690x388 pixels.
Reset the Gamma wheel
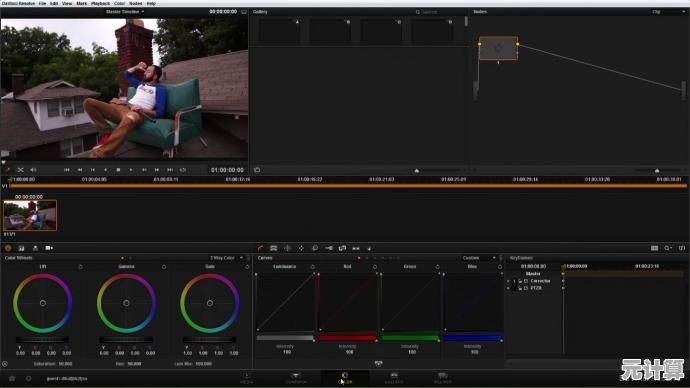tap(164, 267)
